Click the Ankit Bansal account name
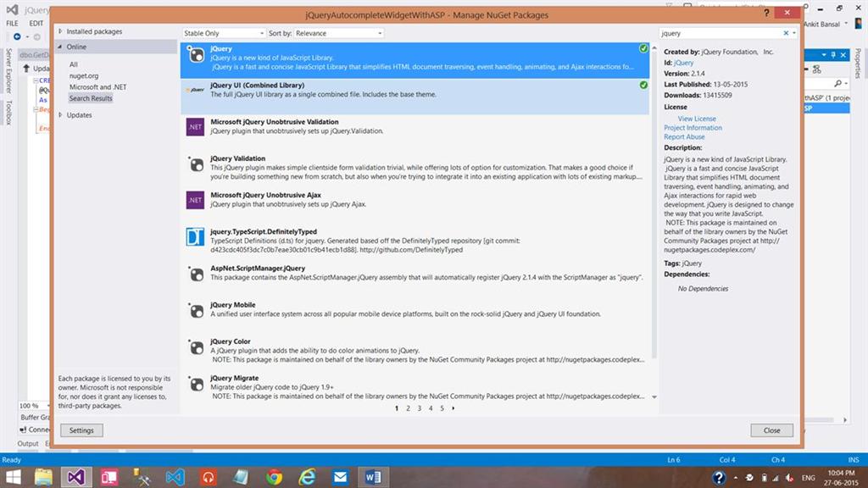 pos(821,25)
